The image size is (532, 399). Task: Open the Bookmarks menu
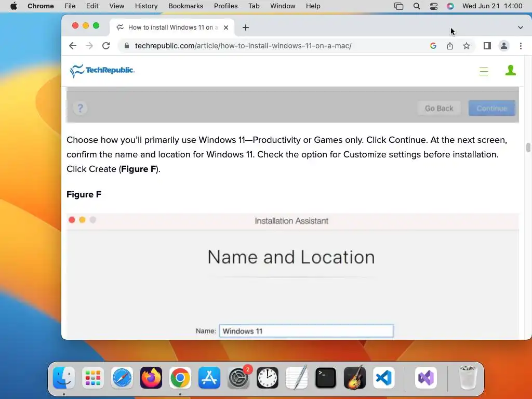[185, 6]
